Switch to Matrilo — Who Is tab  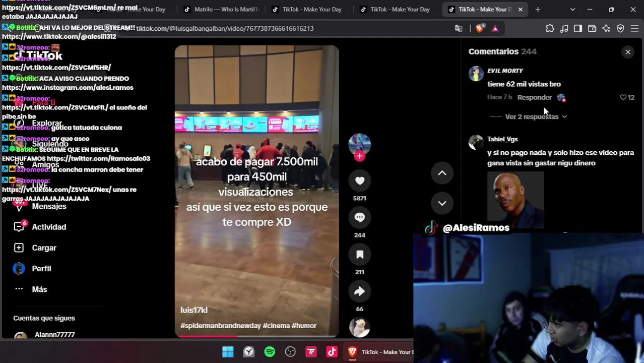click(221, 10)
